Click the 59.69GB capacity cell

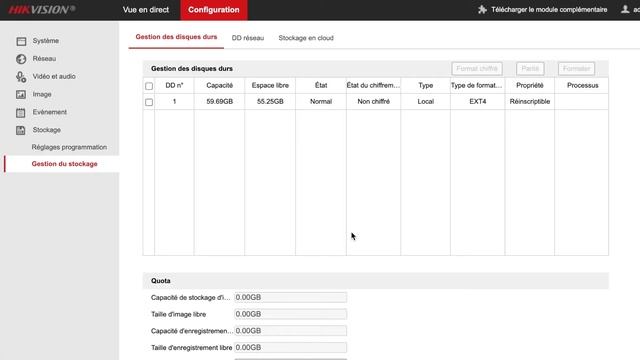pos(220,102)
